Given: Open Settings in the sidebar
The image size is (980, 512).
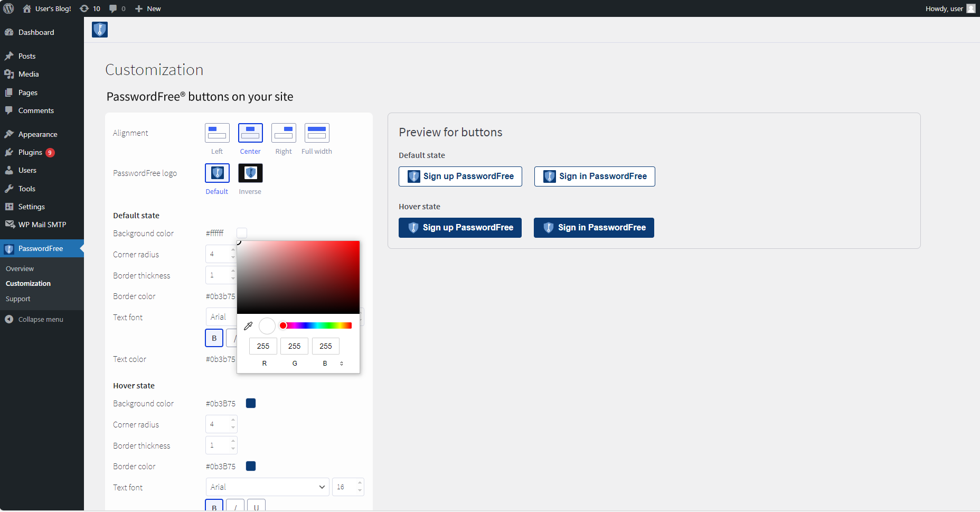Looking at the screenshot, I should tap(42, 207).
